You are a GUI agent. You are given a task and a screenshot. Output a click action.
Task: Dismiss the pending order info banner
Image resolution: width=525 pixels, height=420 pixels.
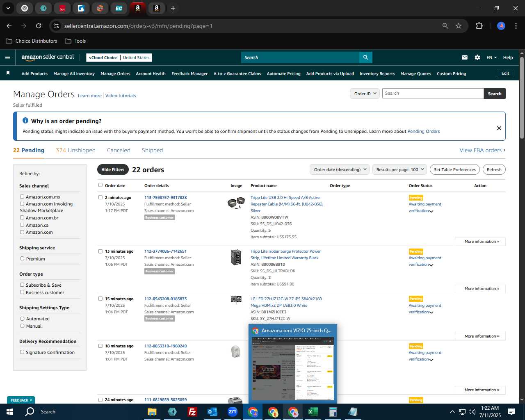pyautogui.click(x=499, y=128)
